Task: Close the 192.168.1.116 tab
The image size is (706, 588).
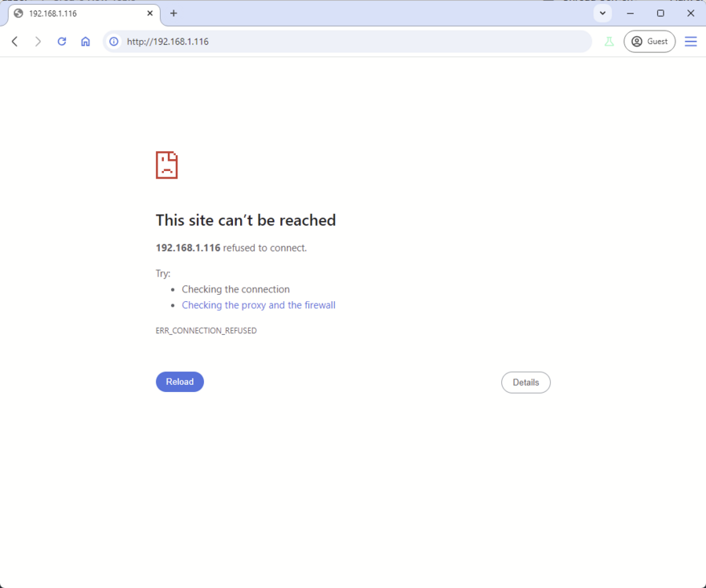Action: (x=150, y=13)
